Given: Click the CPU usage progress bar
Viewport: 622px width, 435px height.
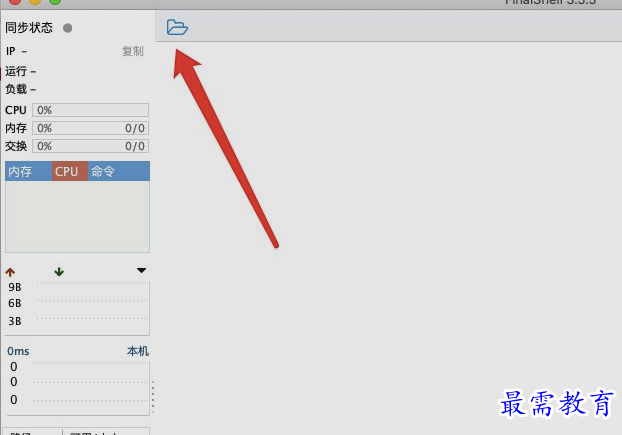Looking at the screenshot, I should pyautogui.click(x=90, y=110).
